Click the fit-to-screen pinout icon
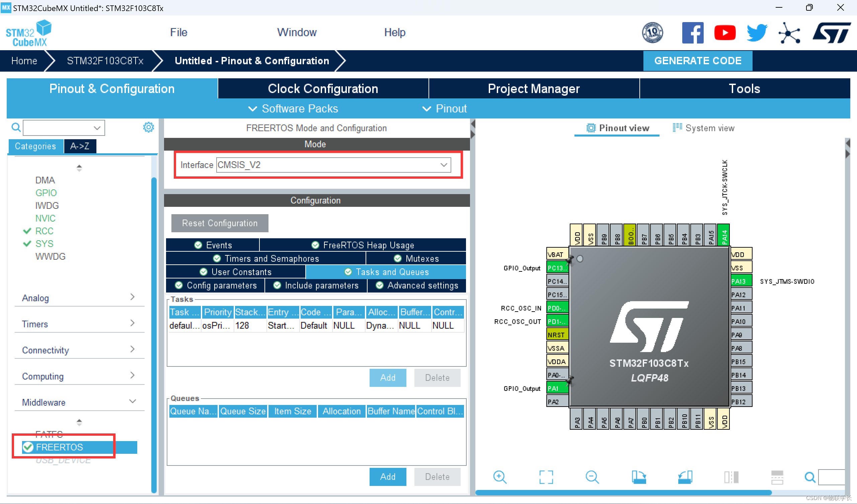Screen dimensions: 857x504 click(546, 477)
